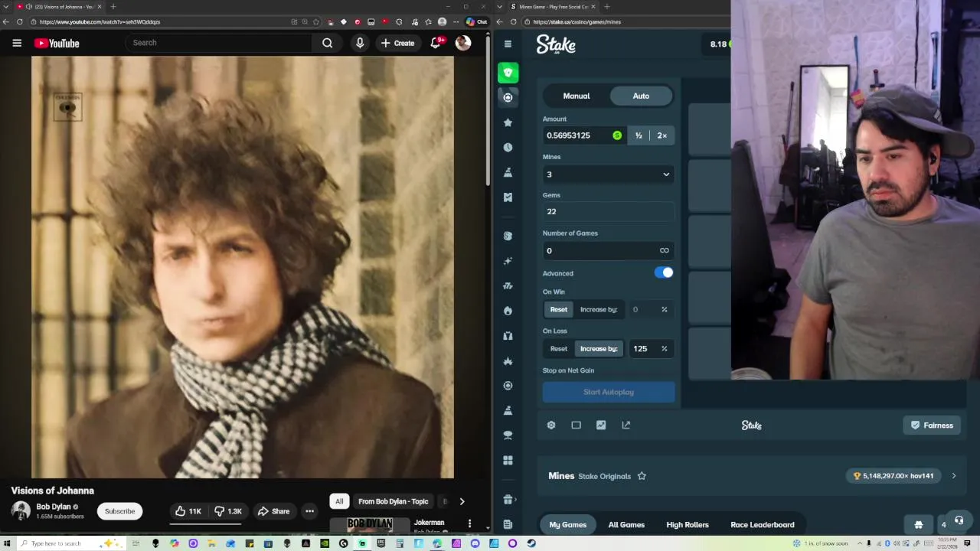This screenshot has height=551, width=980.
Task: Open Discord from the Windows taskbar
Action: click(x=475, y=543)
